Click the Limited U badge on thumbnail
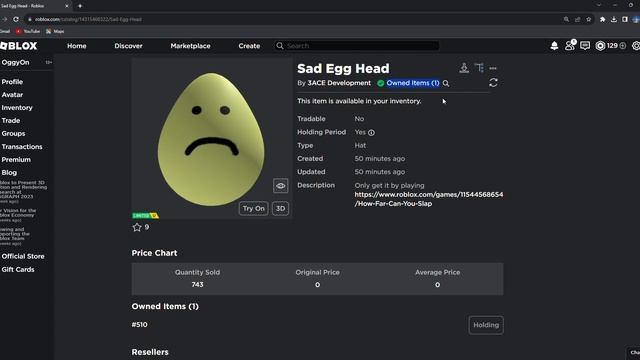The height and width of the screenshot is (360, 640). 145,216
